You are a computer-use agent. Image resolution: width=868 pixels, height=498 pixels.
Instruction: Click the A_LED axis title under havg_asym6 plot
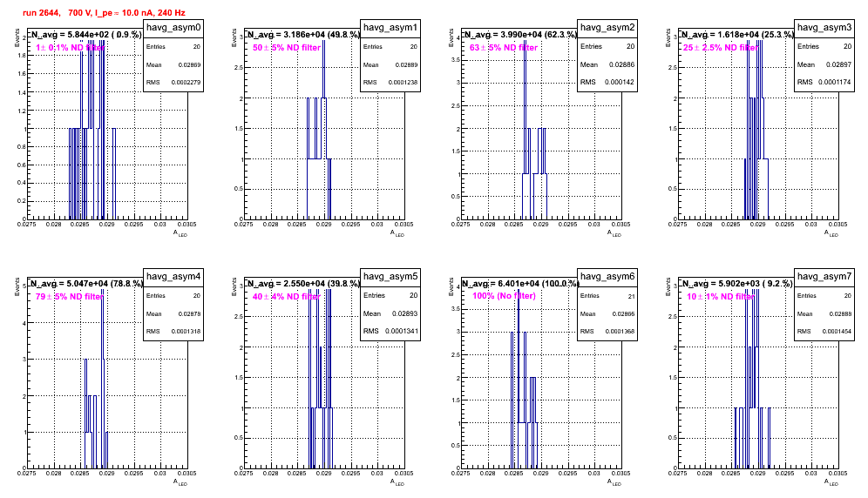coord(614,483)
